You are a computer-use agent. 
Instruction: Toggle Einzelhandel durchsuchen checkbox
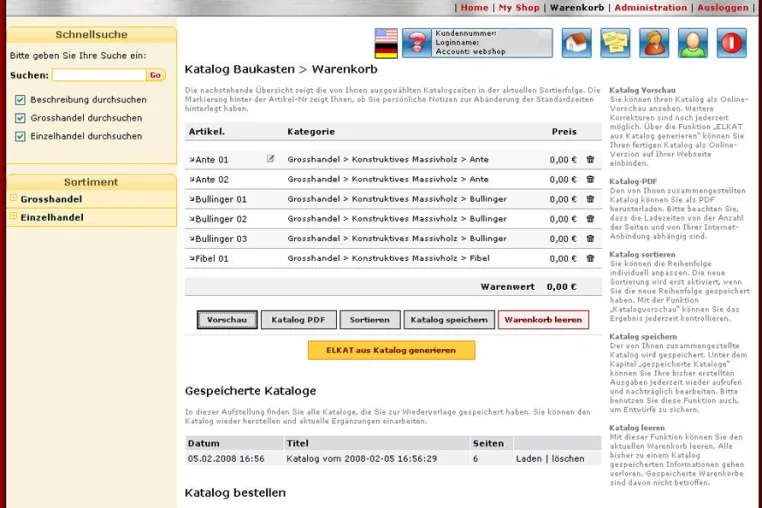coord(20,136)
